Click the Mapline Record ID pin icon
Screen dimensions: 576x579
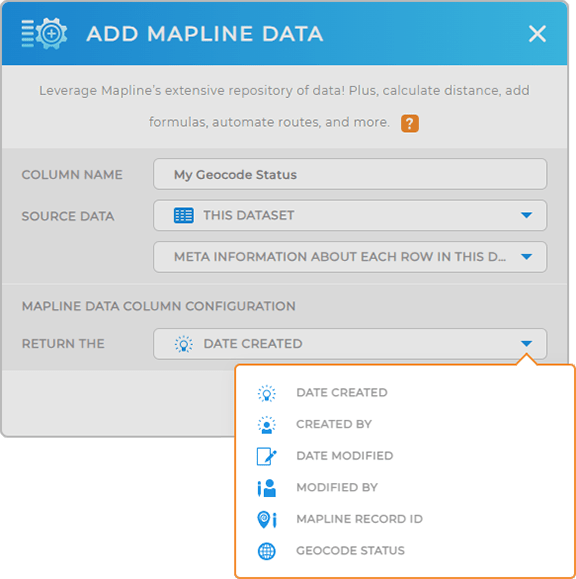(x=267, y=520)
